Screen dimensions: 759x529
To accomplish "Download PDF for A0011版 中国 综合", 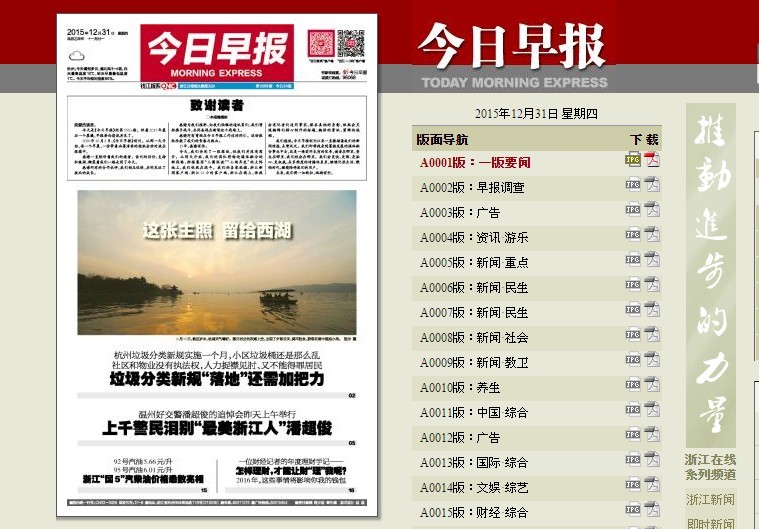I will click(651, 410).
